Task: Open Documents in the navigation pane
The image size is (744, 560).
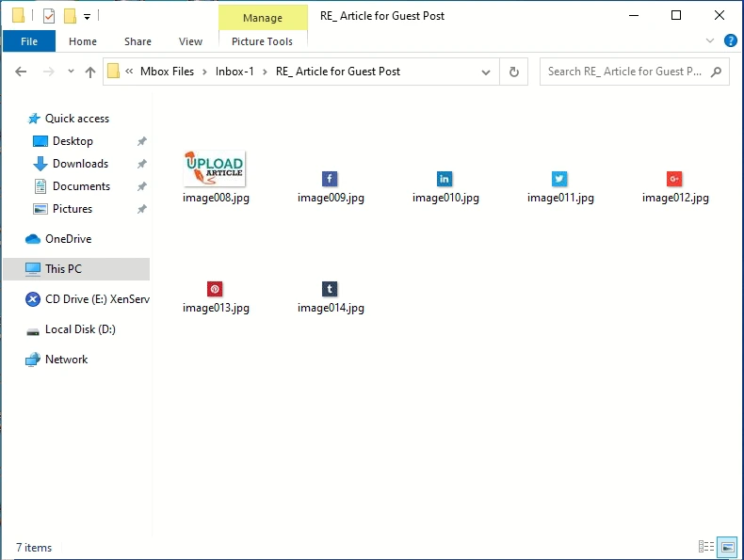Action: 81,186
